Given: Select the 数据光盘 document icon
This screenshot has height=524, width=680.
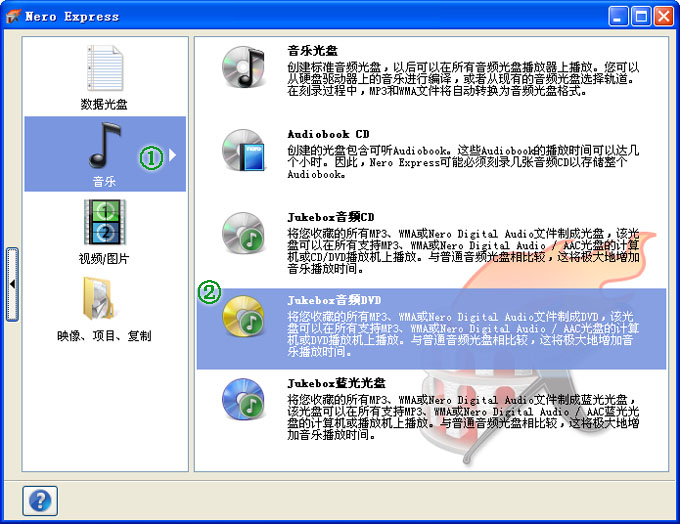Looking at the screenshot, I should tap(104, 69).
